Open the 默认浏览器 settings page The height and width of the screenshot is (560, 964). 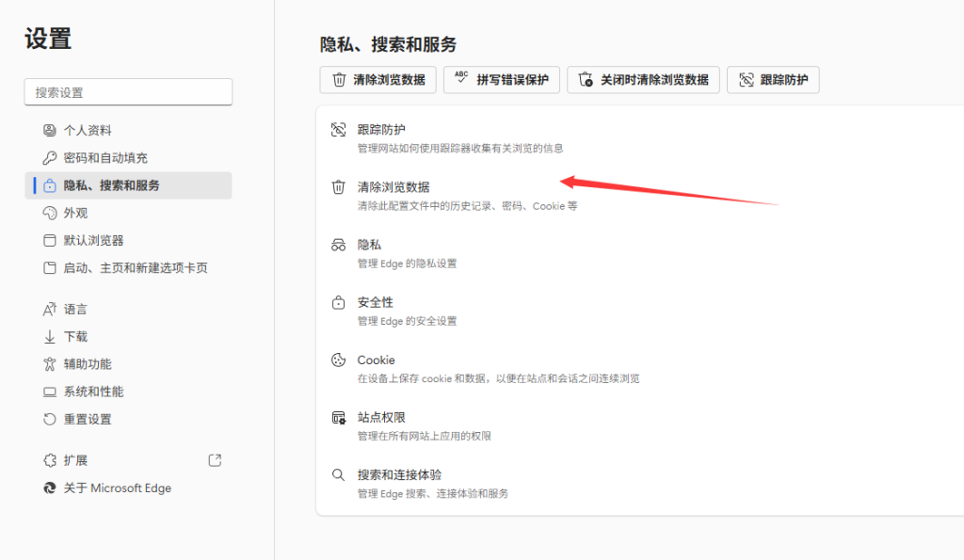(93, 241)
